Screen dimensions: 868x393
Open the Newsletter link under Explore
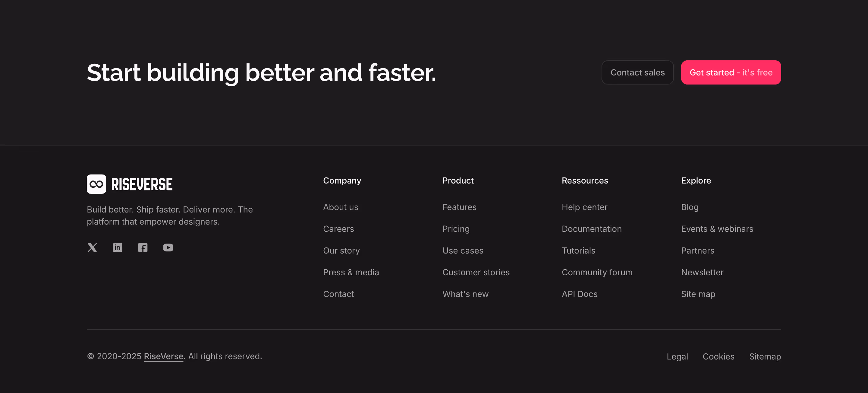coord(702,272)
